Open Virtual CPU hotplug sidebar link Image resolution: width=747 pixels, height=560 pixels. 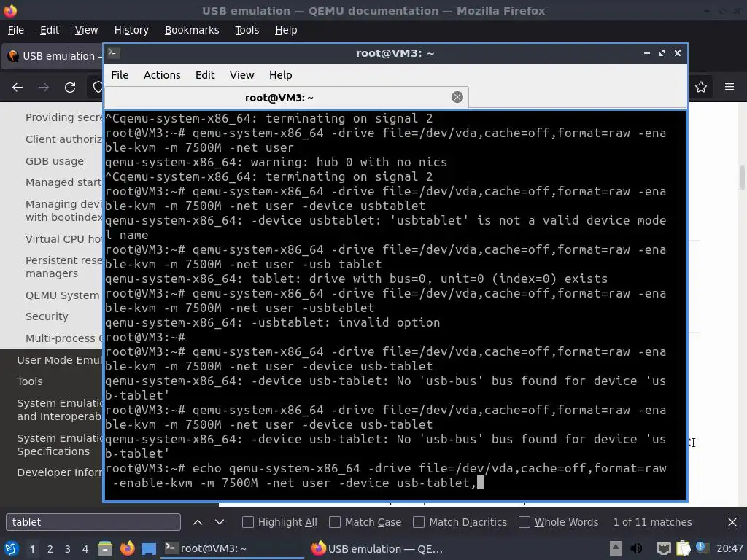point(64,239)
